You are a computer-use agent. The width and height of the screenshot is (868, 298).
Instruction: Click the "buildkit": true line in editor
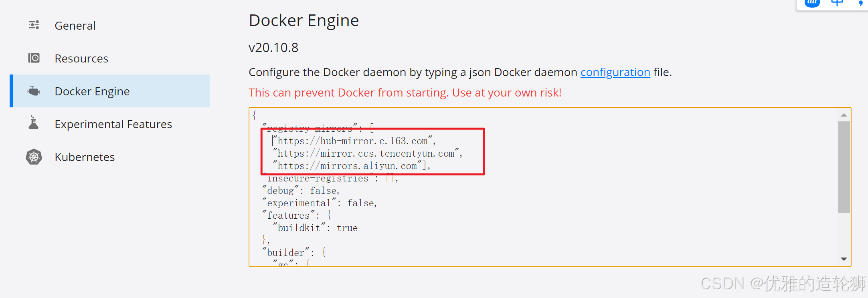315,228
